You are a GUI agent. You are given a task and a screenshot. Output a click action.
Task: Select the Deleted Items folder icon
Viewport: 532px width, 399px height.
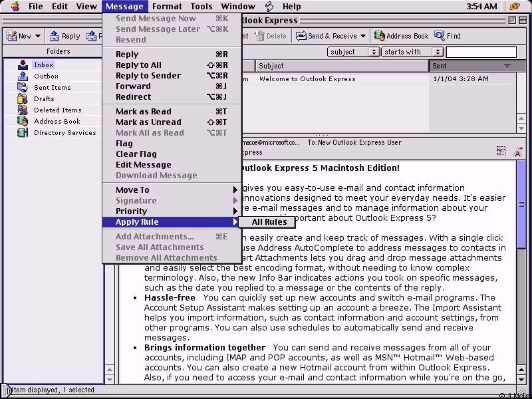23,110
